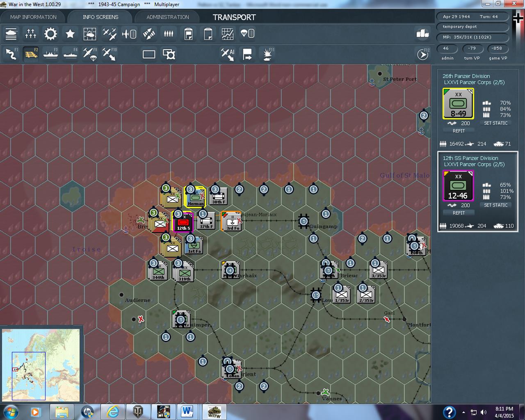The width and height of the screenshot is (525, 420).
Task: Open Internet Explorer from taskbar
Action: pyautogui.click(x=113, y=411)
